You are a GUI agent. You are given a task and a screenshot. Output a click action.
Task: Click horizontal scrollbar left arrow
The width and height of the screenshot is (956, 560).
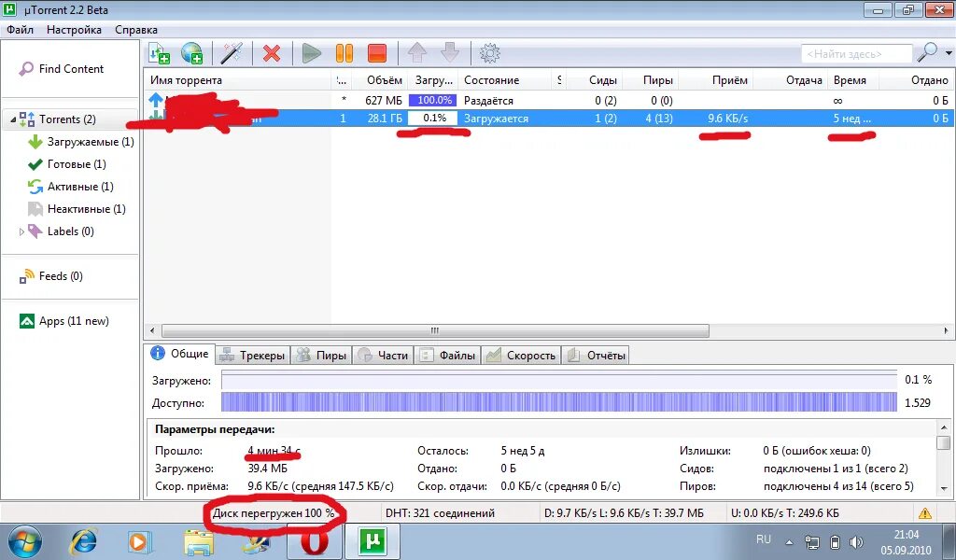(152, 331)
